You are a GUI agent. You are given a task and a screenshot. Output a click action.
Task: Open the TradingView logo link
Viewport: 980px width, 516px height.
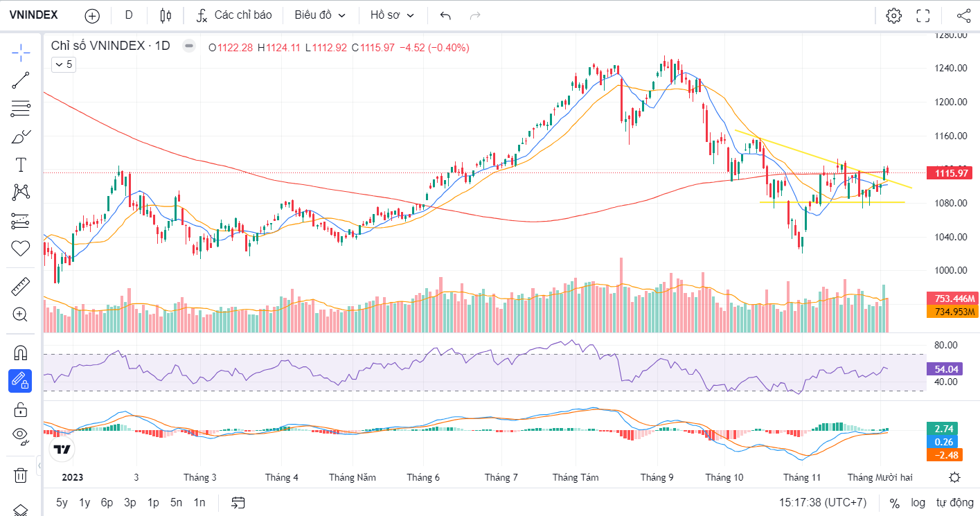(x=62, y=450)
